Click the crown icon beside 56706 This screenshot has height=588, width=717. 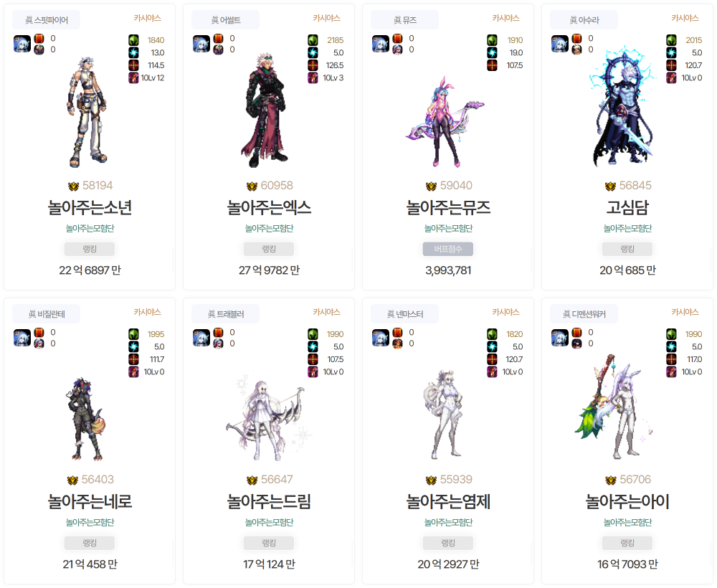(x=611, y=480)
